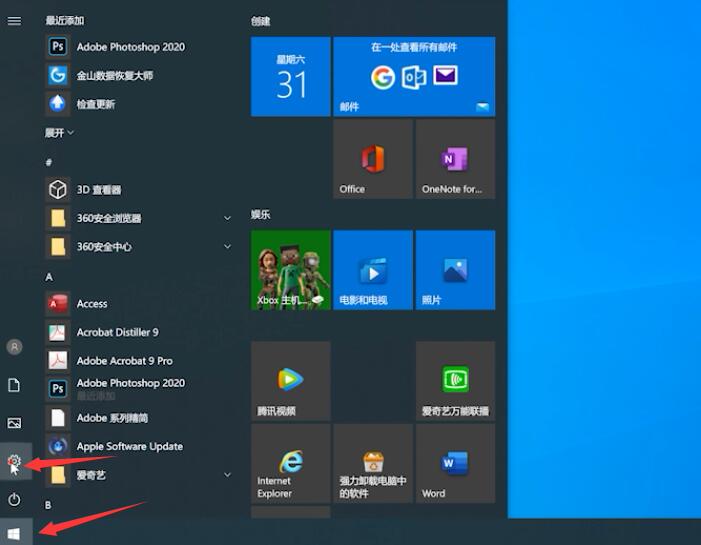Open the Internet Explorer tile
Viewport: 701px width, 545px height.
[x=291, y=464]
